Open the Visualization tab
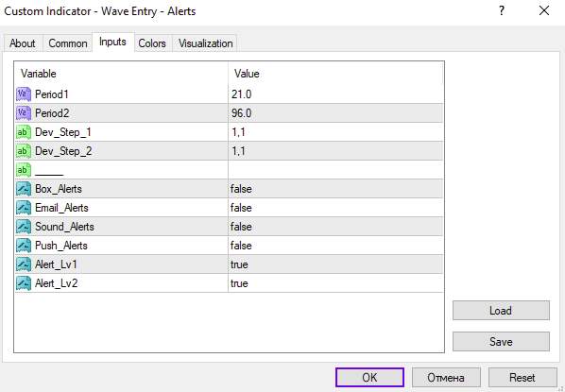The height and width of the screenshot is (392, 565). pos(205,43)
